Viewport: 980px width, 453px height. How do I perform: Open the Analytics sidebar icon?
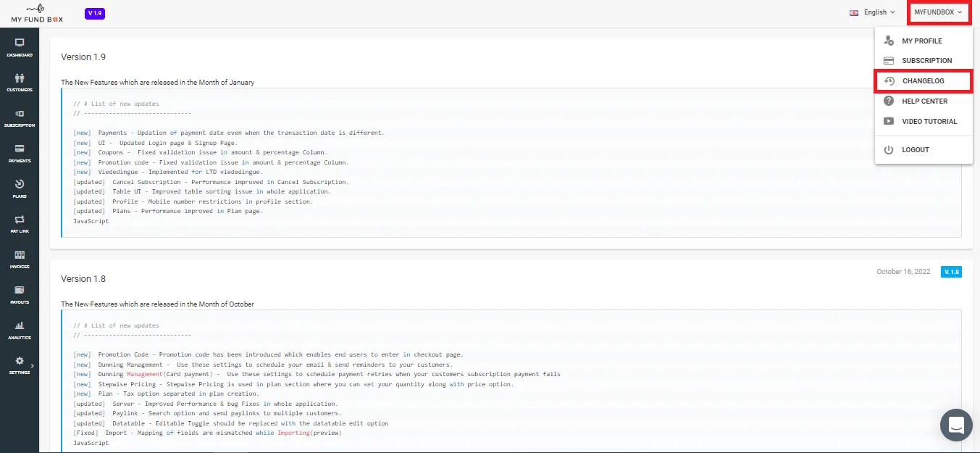20,325
